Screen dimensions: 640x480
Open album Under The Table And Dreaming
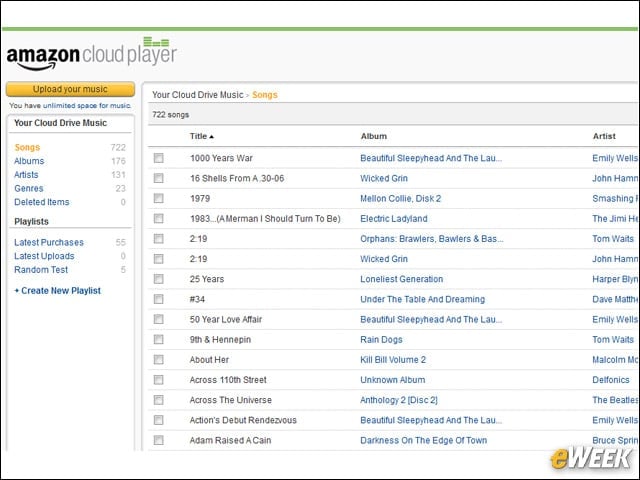coord(422,299)
